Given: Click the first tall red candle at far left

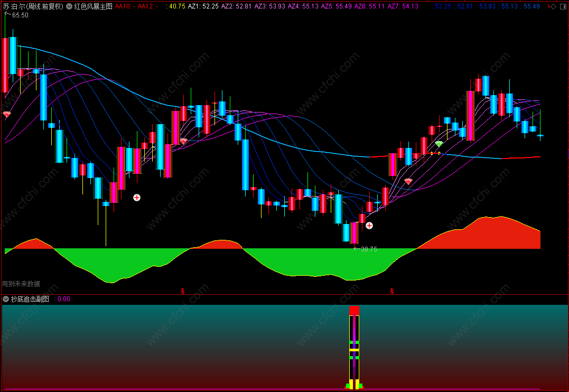Looking at the screenshot, I should (x=5, y=66).
